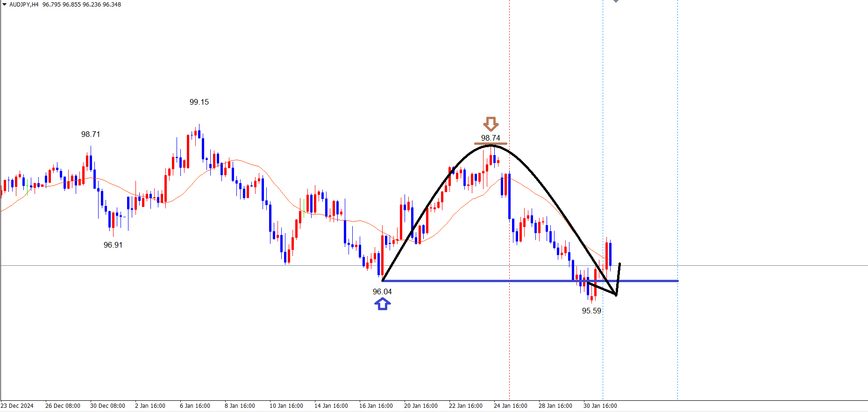
Task: Click the blue up arrow below 96.04
Action: click(382, 305)
